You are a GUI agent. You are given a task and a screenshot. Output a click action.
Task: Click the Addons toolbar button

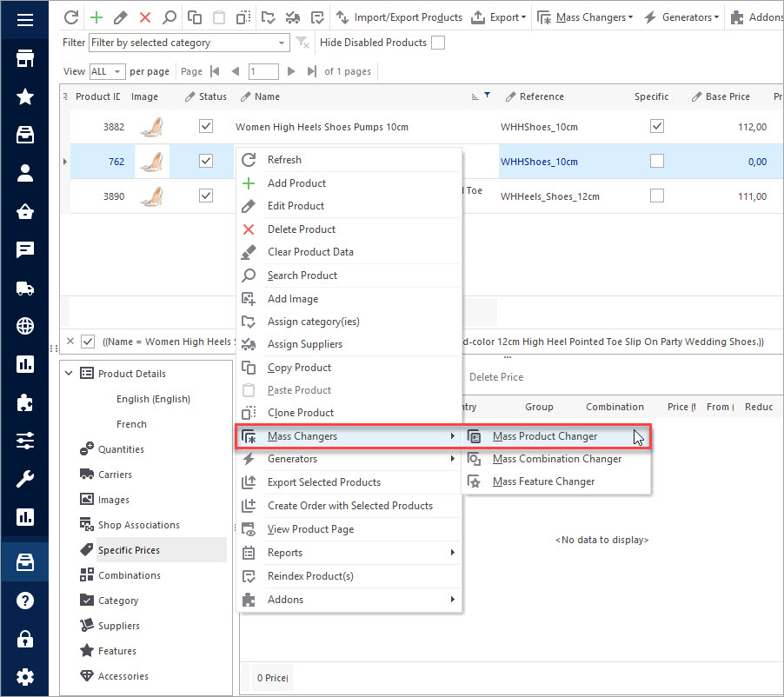point(757,17)
